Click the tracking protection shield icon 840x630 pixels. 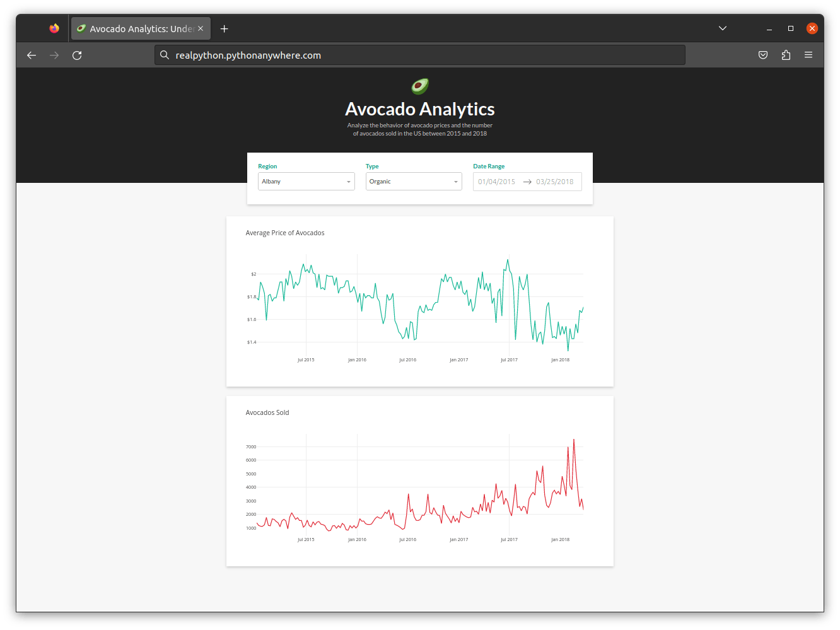click(x=763, y=55)
